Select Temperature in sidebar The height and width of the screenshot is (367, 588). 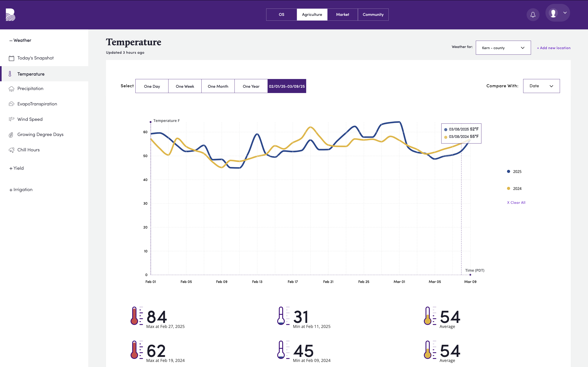(x=31, y=74)
